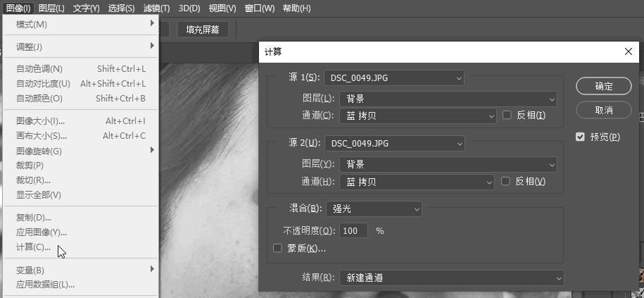Open the 混合(B) blend mode dropdown
Viewport: 644px width, 298px height.
374,209
